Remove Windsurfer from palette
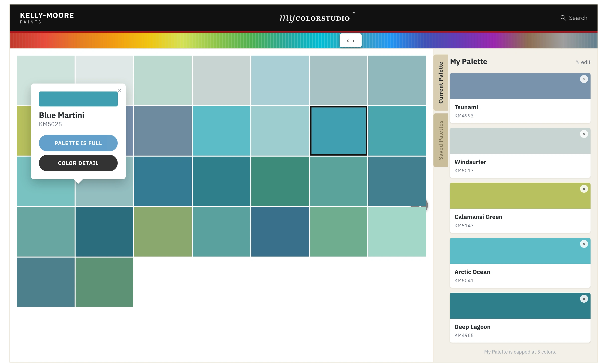The height and width of the screenshot is (364, 607). (x=584, y=134)
